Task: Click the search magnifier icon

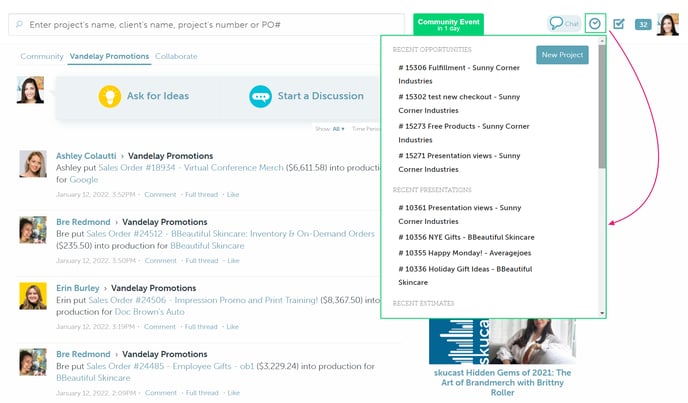Action: coord(19,24)
